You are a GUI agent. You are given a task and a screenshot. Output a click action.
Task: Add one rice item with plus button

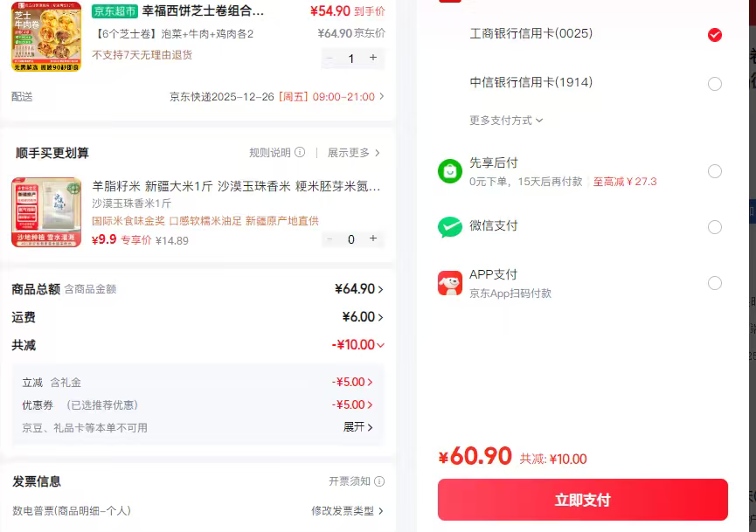coord(373,238)
